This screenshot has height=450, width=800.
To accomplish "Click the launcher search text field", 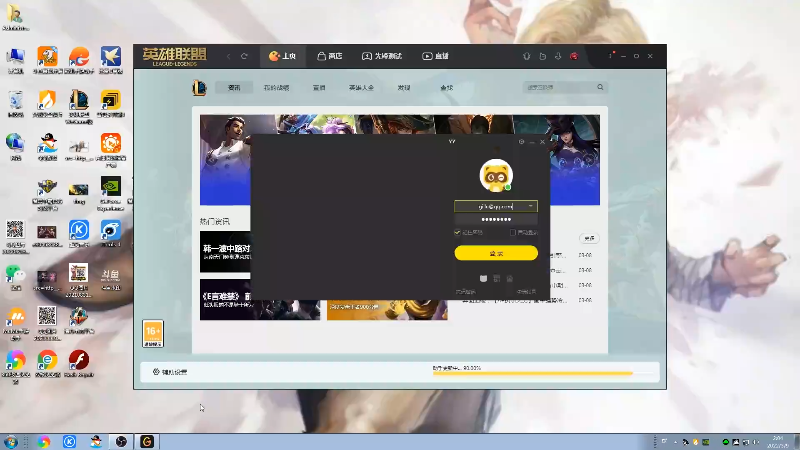I will [559, 87].
